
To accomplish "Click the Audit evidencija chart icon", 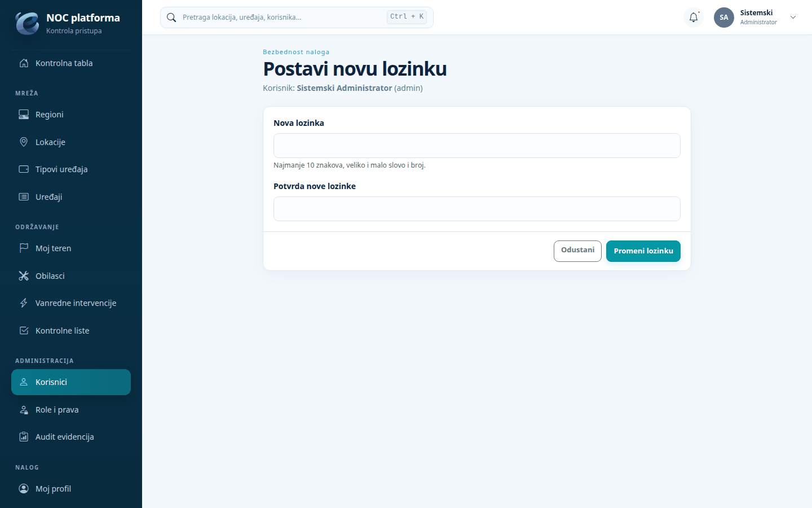I will [x=24, y=437].
